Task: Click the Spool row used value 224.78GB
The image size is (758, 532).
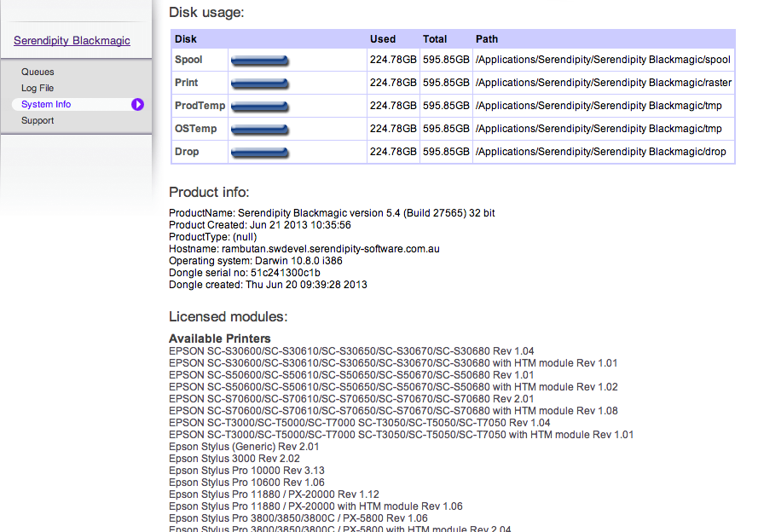Action: click(x=393, y=60)
